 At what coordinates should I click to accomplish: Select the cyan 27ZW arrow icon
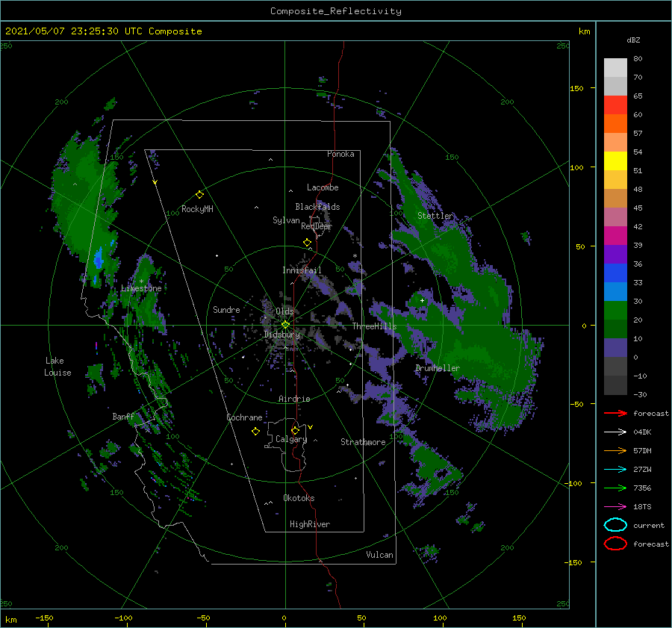[x=615, y=470]
